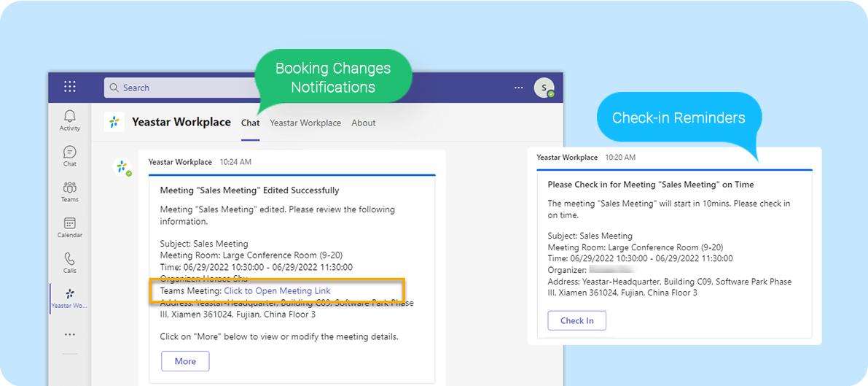Open the user profile avatar
The image size is (868, 386).
tap(544, 88)
